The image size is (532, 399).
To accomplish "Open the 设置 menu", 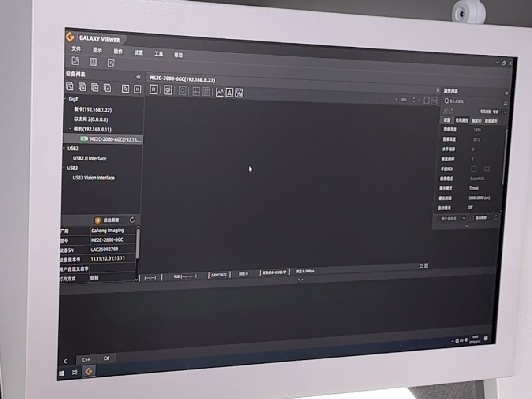I will click(x=139, y=52).
